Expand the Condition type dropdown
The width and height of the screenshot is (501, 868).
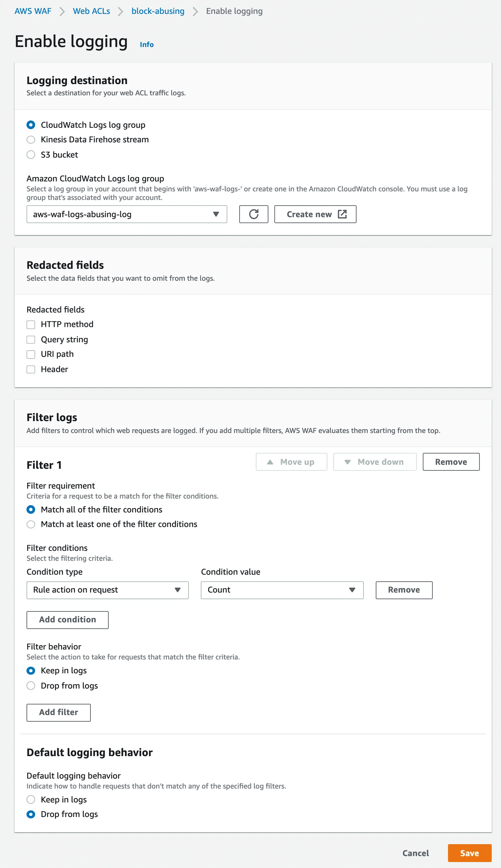pos(107,590)
